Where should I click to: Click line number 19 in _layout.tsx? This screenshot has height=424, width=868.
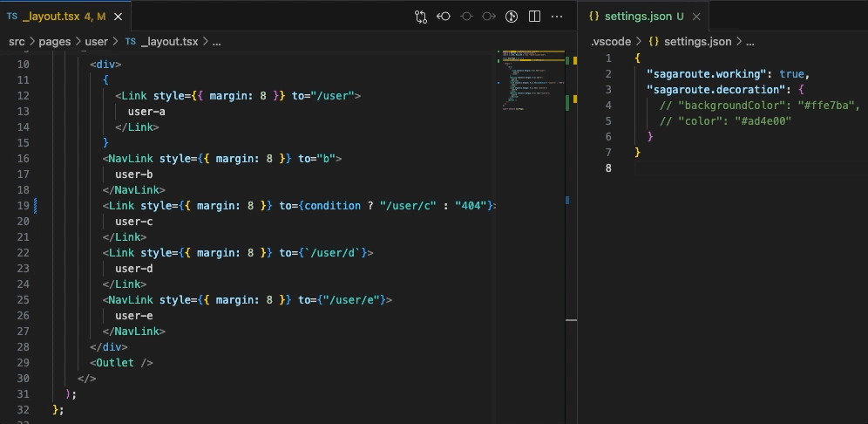point(24,206)
